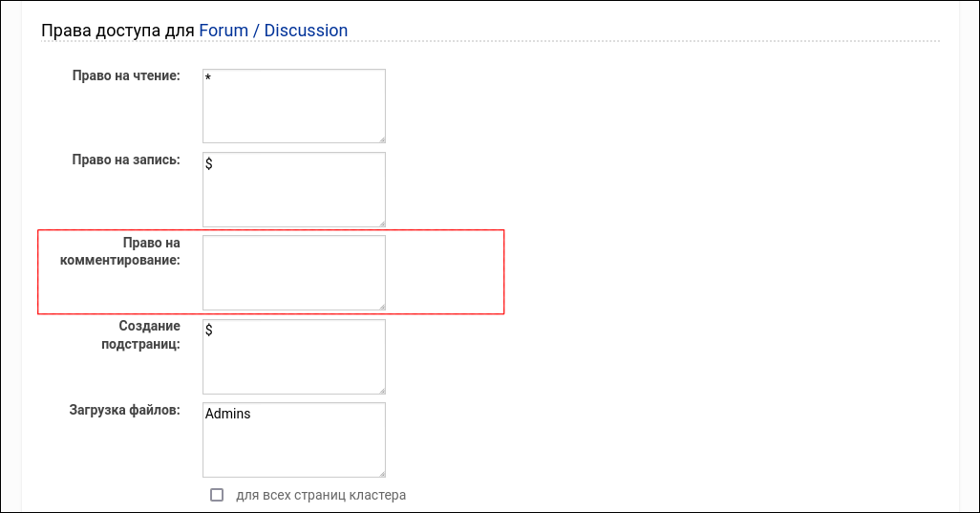Focus the 'Право на запись' text area
Screen dimensions: 980x513
[293, 189]
